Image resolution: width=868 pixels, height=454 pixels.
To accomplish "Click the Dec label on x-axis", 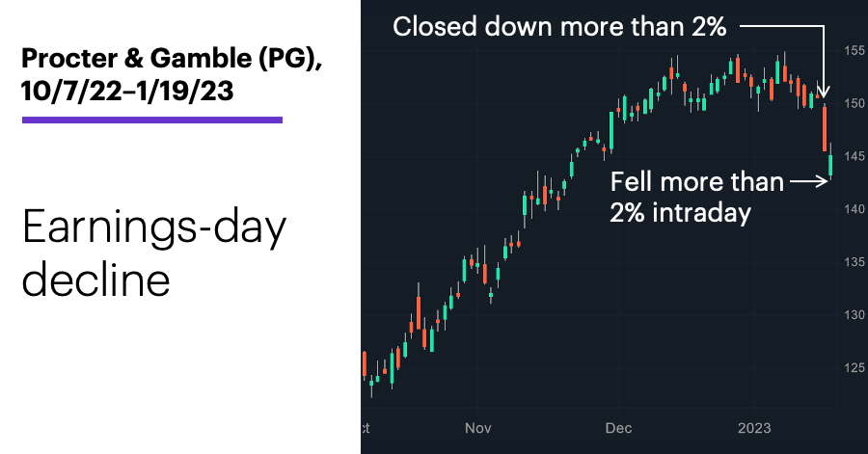I will (x=618, y=428).
